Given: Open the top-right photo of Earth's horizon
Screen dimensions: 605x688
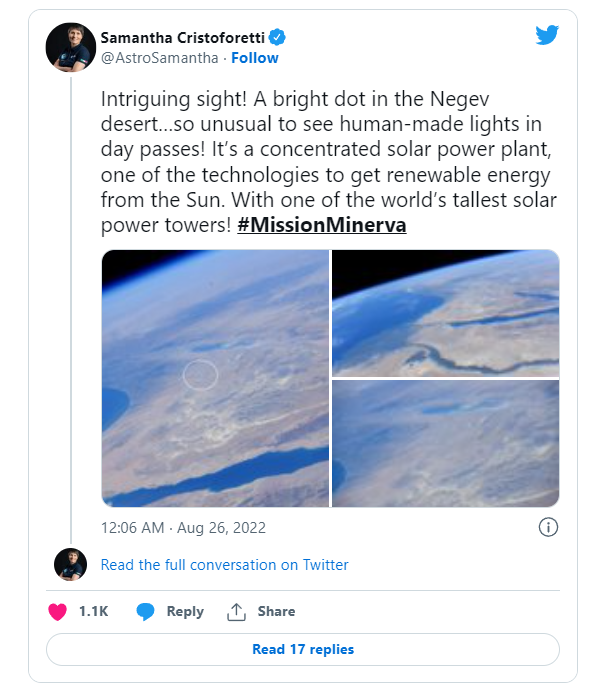Looking at the screenshot, I should click(445, 313).
